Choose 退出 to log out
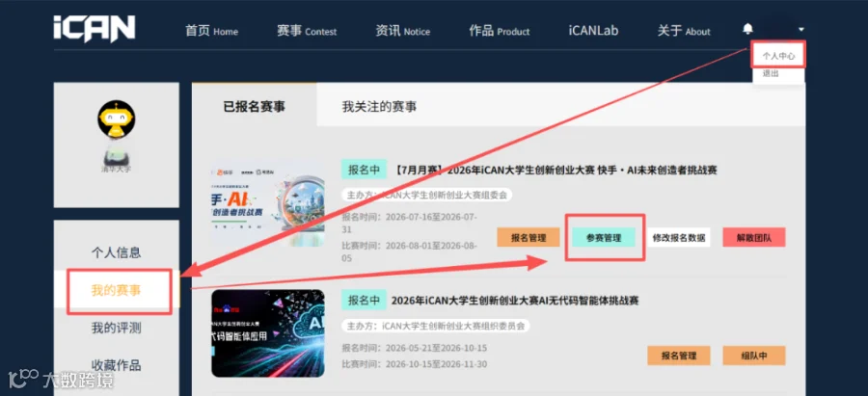868x396 pixels. 771,73
